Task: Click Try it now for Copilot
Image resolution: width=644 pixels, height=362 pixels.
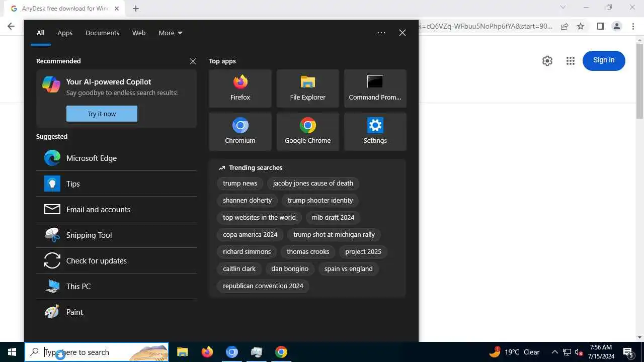Action: coord(102,114)
